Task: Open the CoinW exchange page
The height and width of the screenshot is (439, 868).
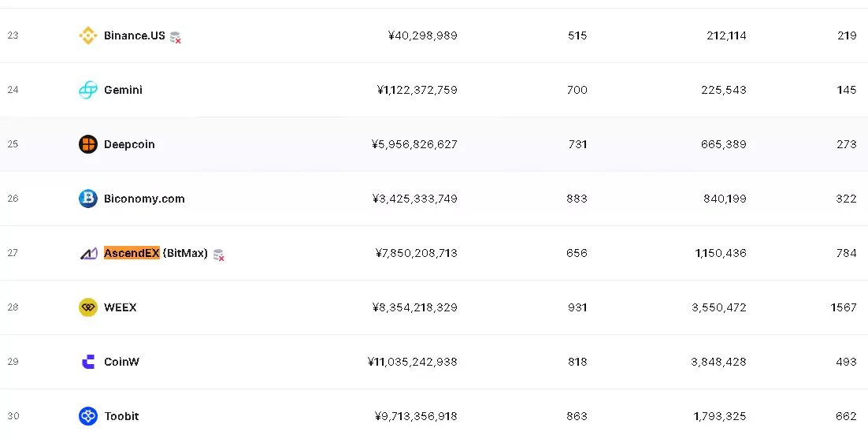Action: pos(121,362)
